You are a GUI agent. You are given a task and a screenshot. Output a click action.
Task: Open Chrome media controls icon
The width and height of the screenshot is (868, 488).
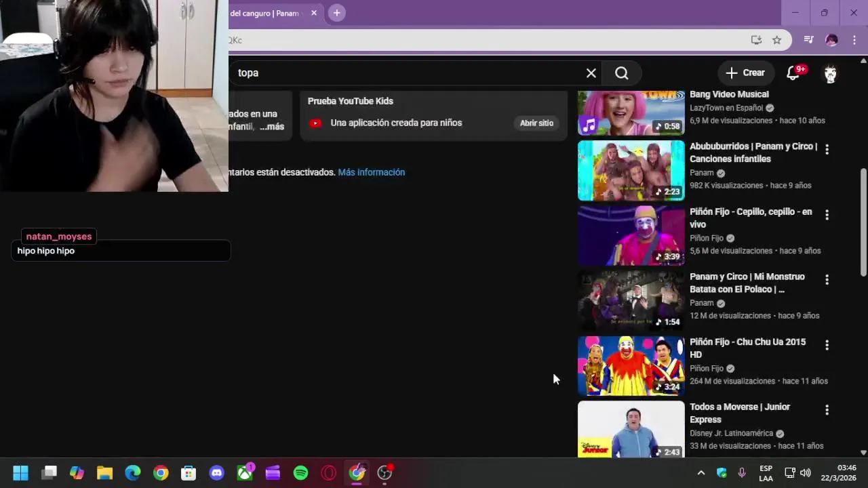coord(808,40)
